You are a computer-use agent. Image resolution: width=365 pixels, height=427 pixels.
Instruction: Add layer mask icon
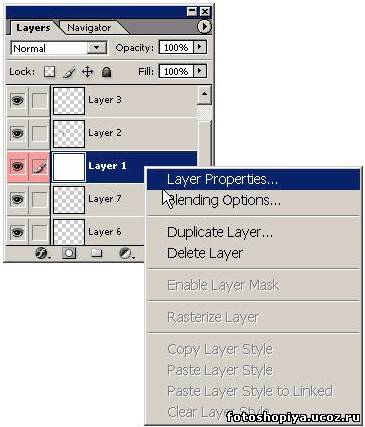point(69,253)
